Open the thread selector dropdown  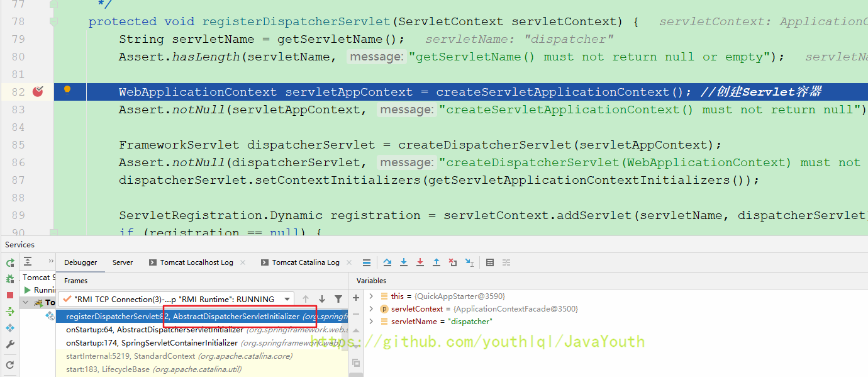tap(287, 299)
